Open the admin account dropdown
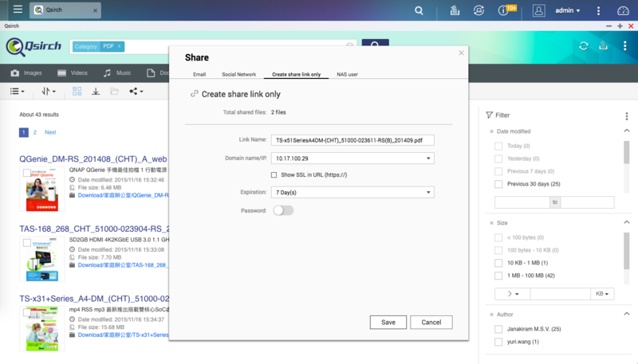638x364 pixels. [x=568, y=10]
